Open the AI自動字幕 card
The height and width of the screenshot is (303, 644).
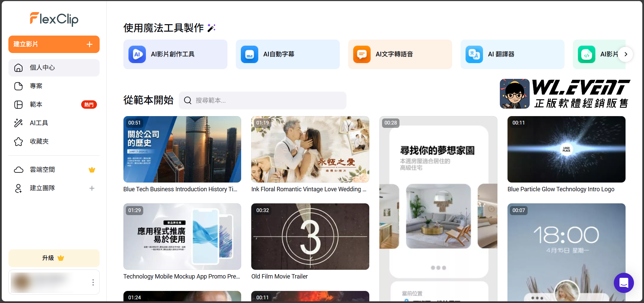pyautogui.click(x=288, y=54)
